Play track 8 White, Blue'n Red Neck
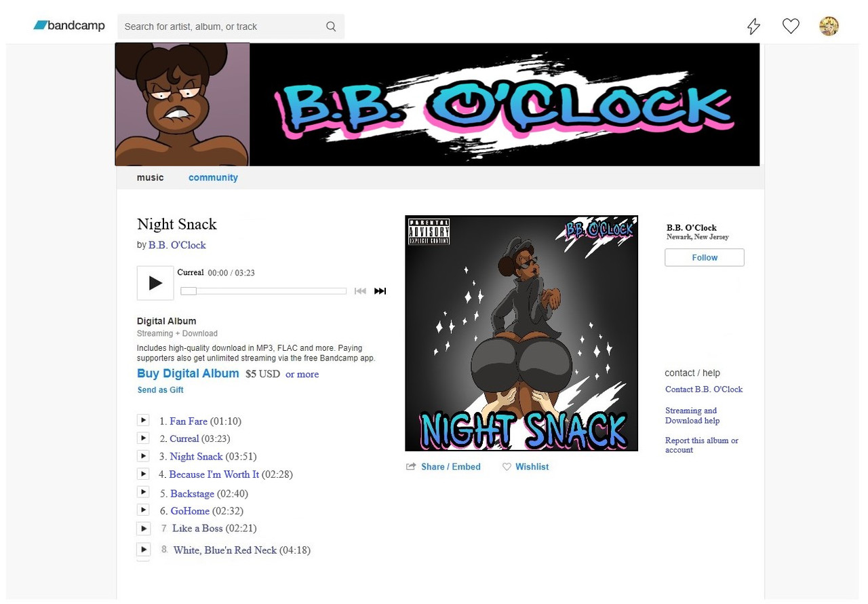Image resolution: width=868 pixels, height=604 pixels. [143, 549]
